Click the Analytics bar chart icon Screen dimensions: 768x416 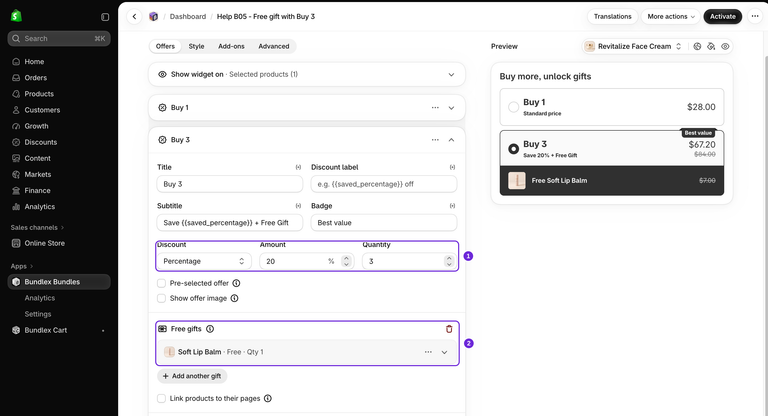pyautogui.click(x=16, y=207)
